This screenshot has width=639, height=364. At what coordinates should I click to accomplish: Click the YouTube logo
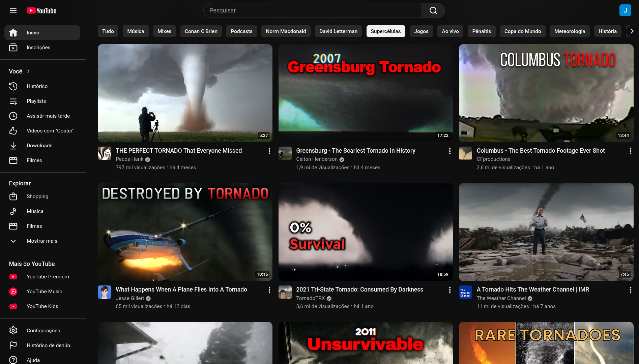[41, 10]
